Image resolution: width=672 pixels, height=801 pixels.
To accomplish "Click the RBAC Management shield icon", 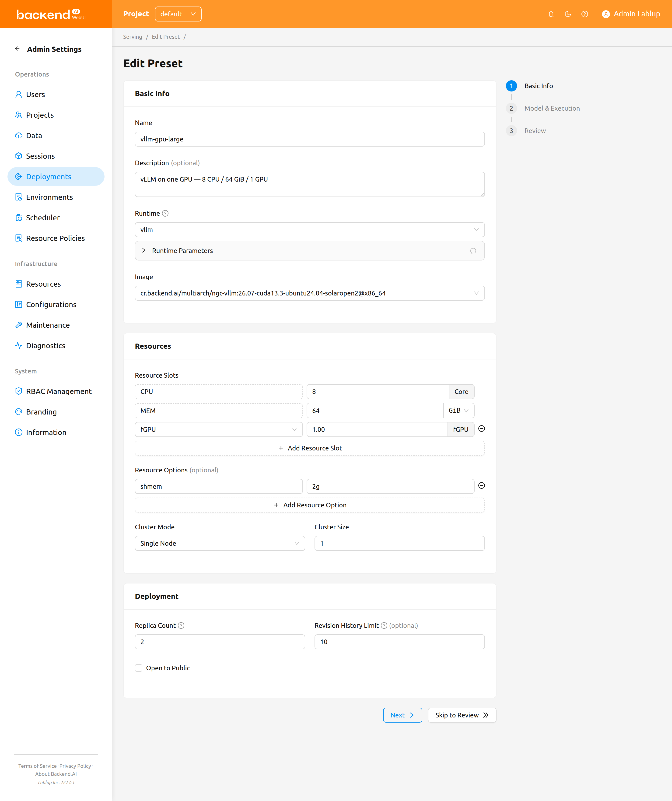I will 18,391.
